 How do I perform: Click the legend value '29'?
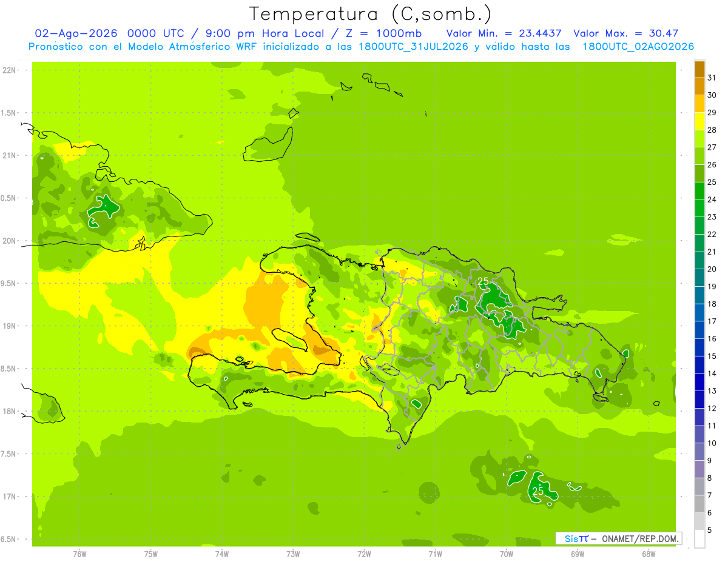[x=712, y=113]
